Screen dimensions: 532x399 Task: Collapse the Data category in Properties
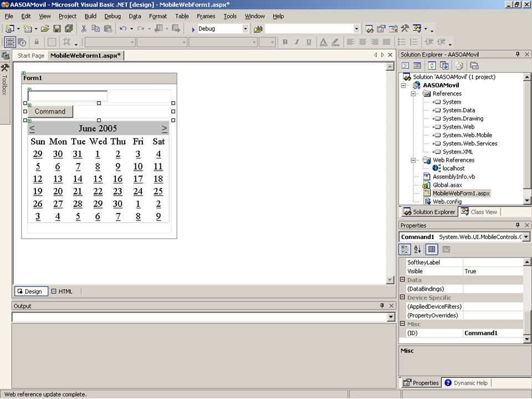point(402,279)
